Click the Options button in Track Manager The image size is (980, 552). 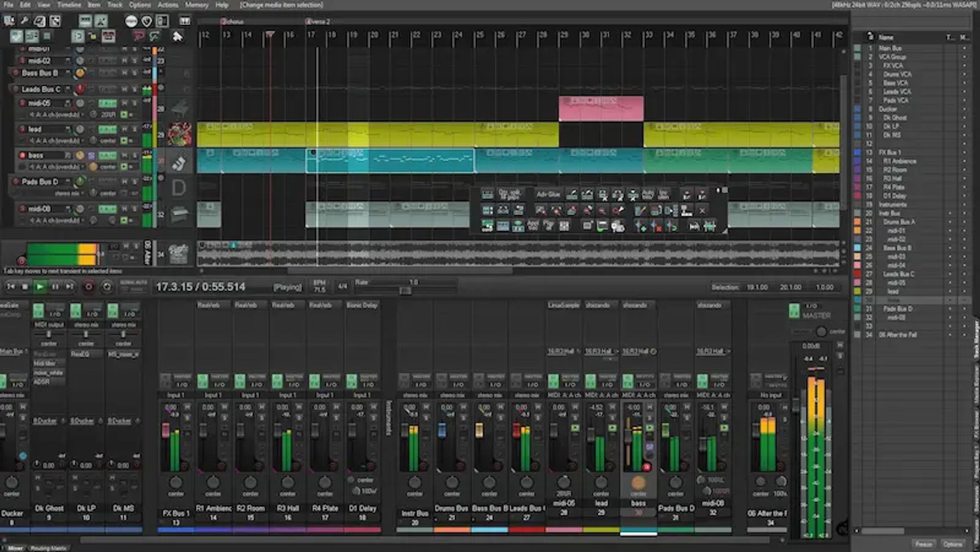[x=953, y=544]
